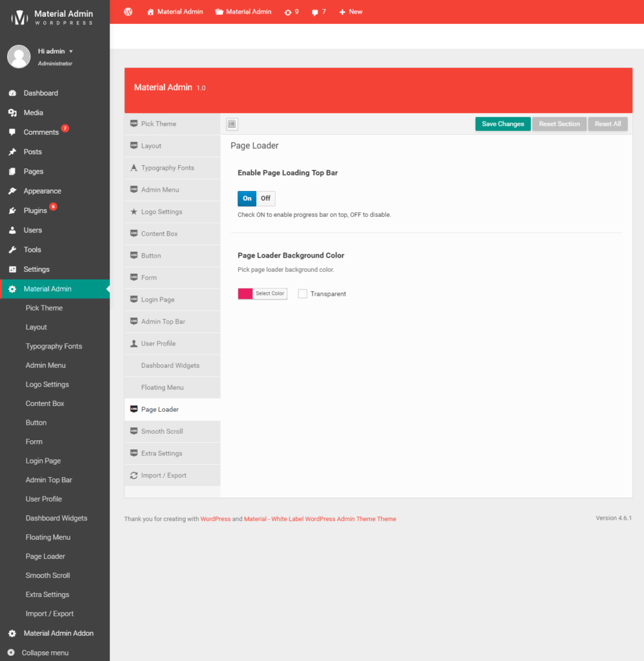
Task: Click the Reset All button
Action: point(608,124)
